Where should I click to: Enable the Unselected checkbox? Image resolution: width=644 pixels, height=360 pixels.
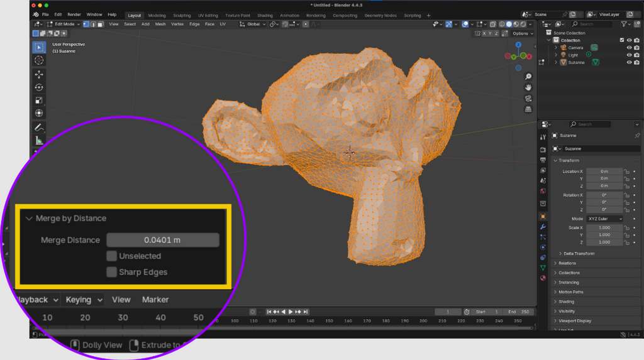pos(111,256)
